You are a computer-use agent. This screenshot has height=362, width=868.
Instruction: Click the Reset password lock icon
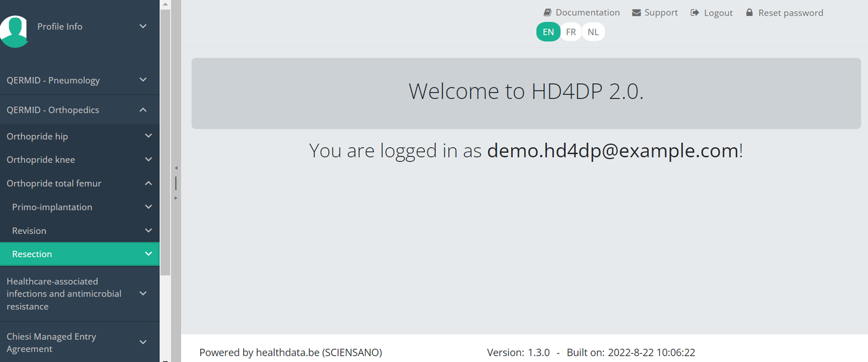(x=749, y=13)
